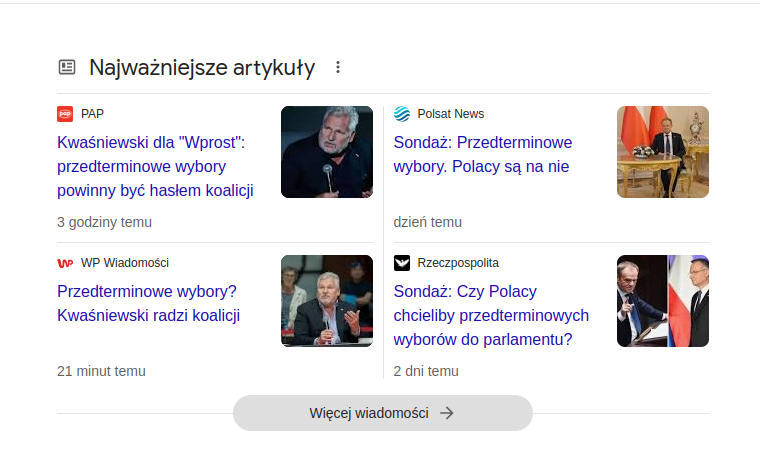Click the WP Wiadomości logo icon
The width and height of the screenshot is (760, 449).
pos(65,263)
